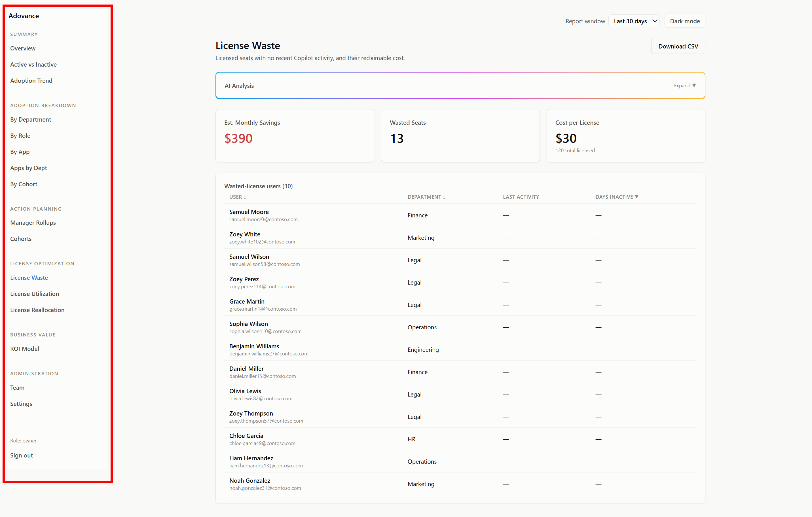Select the Samuel Wilson user name
The width and height of the screenshot is (812, 517).
(x=249, y=257)
